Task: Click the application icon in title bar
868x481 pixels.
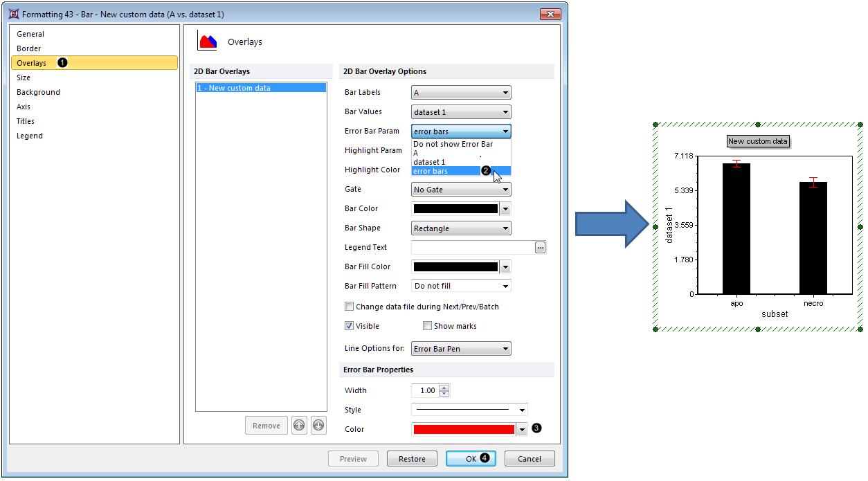Action: (x=13, y=14)
